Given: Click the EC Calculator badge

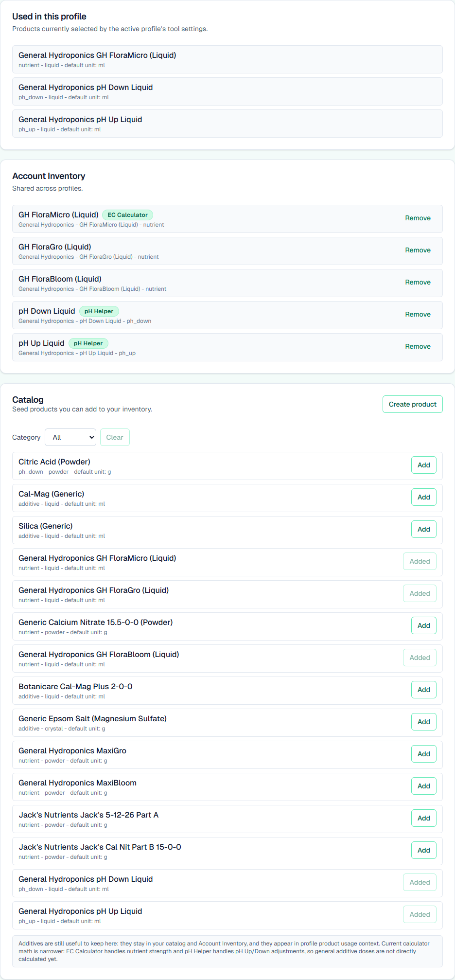Looking at the screenshot, I should click(x=127, y=215).
